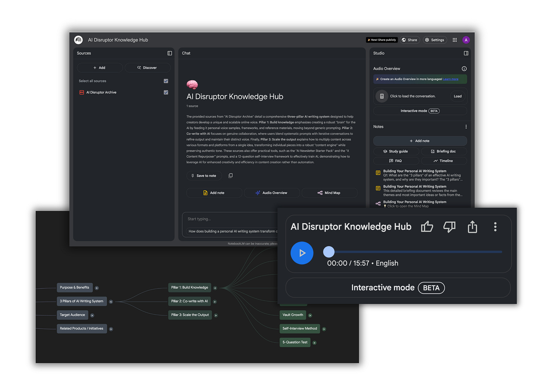Viewport: 549px width, 392px height.
Task: Click the audio progress slider handle
Action: click(x=329, y=252)
